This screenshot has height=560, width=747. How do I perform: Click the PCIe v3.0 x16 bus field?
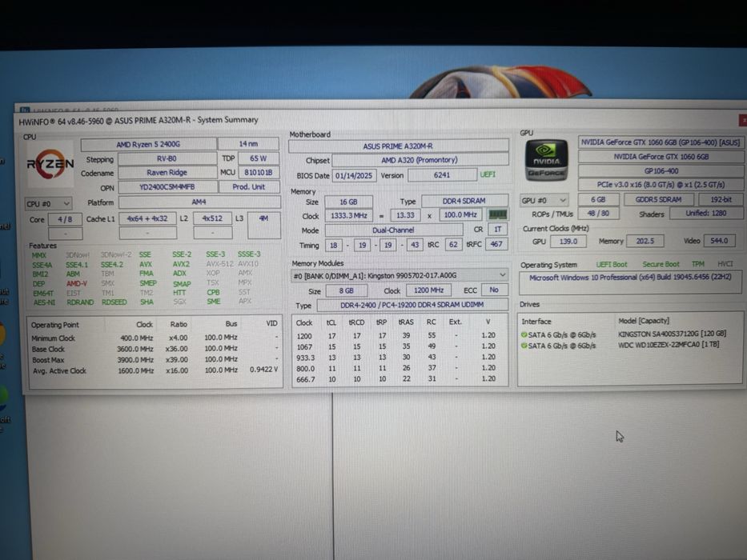coord(661,185)
